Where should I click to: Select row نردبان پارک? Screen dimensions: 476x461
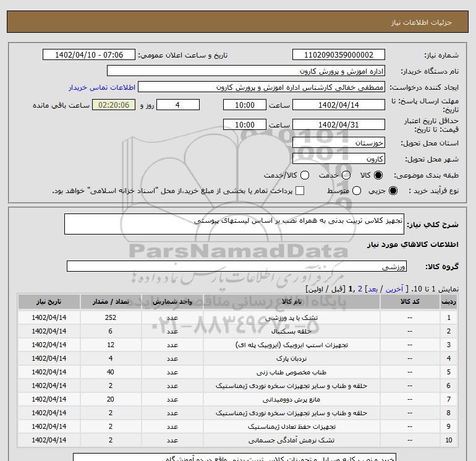click(237, 358)
